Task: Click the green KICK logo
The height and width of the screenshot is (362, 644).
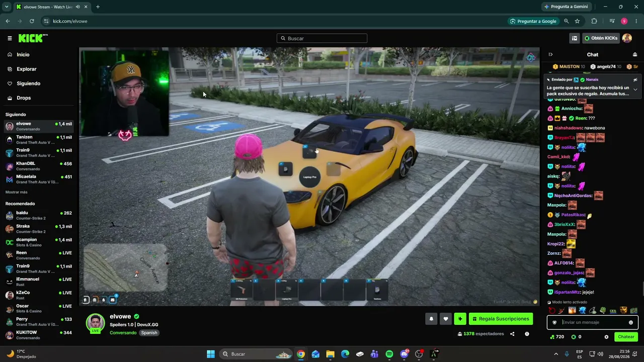Action: (33, 38)
